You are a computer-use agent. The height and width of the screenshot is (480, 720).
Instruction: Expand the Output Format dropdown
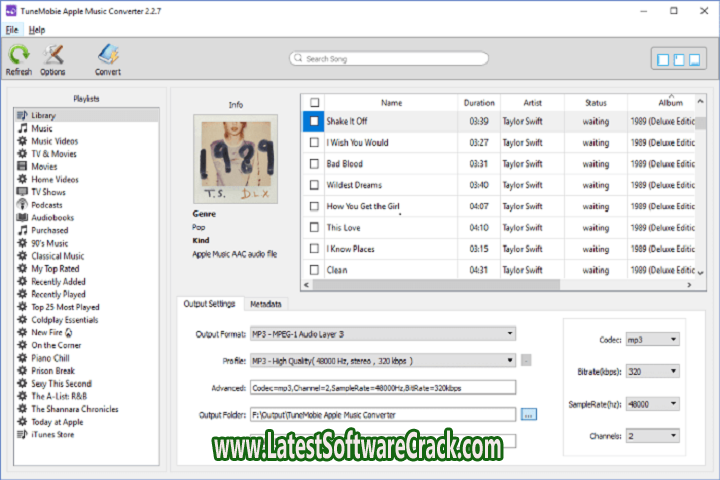(382, 333)
